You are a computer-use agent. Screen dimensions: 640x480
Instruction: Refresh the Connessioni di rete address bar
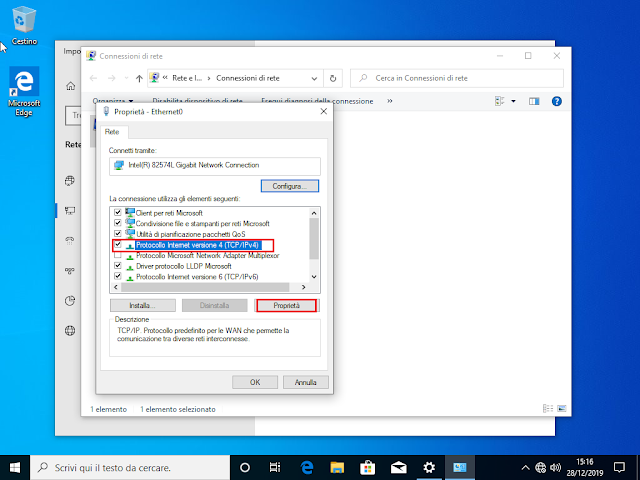pos(333,78)
